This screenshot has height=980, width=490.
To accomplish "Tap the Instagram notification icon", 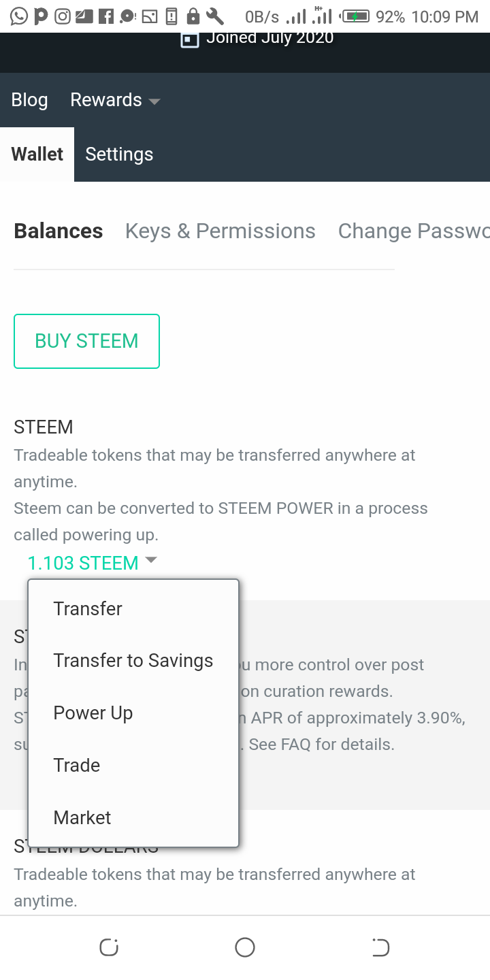I will pyautogui.click(x=63, y=16).
